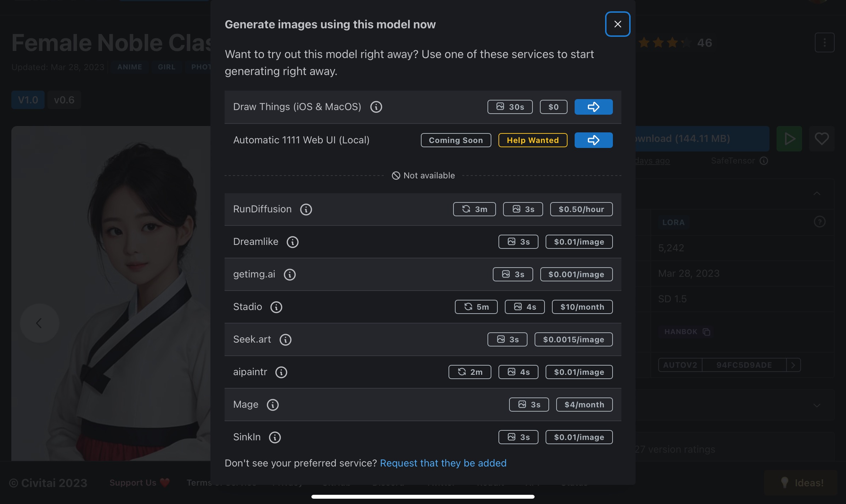Launch Draw Things with the arrow button
Viewport: 846px width, 504px height.
[x=593, y=107]
